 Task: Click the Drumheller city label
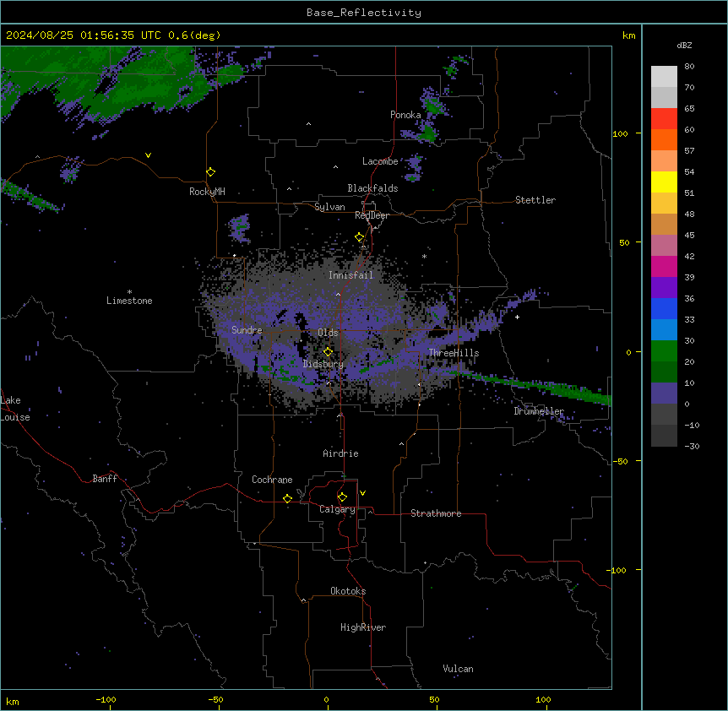(x=539, y=411)
